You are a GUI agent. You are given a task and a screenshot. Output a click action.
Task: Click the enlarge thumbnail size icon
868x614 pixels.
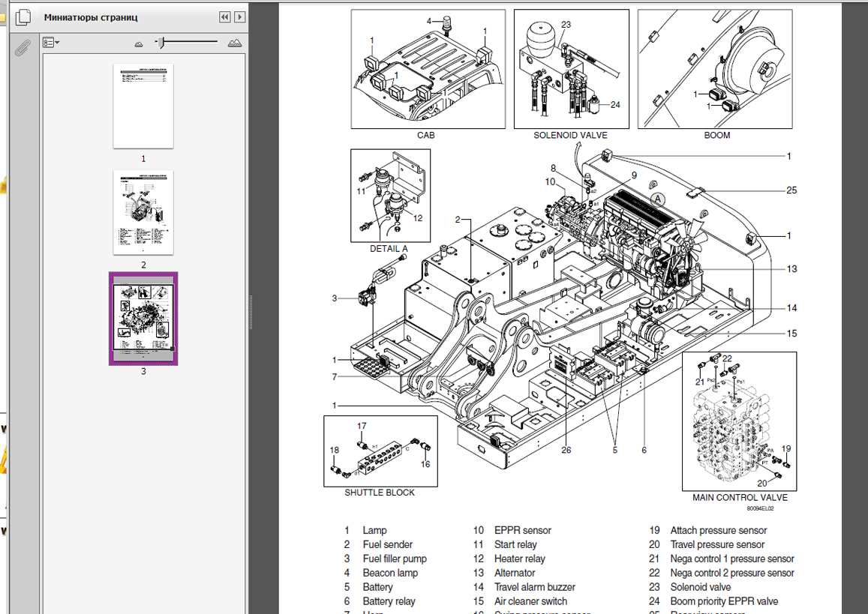coord(235,43)
